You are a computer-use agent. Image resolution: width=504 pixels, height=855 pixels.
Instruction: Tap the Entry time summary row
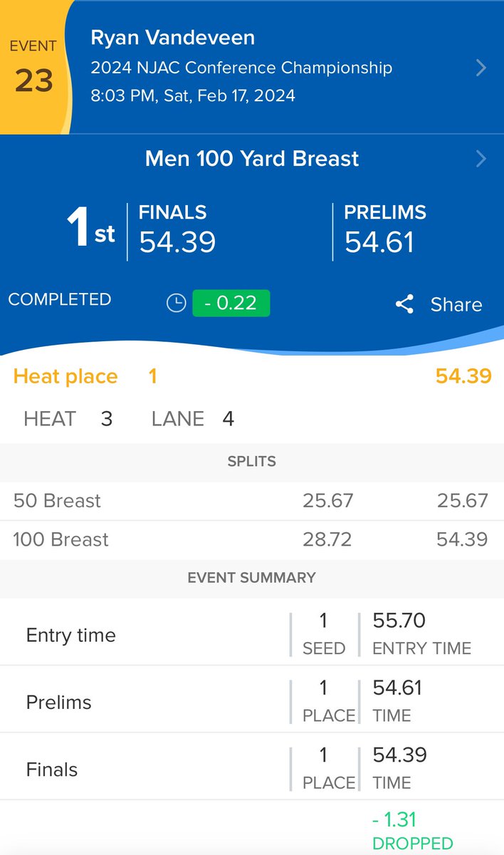(252, 633)
